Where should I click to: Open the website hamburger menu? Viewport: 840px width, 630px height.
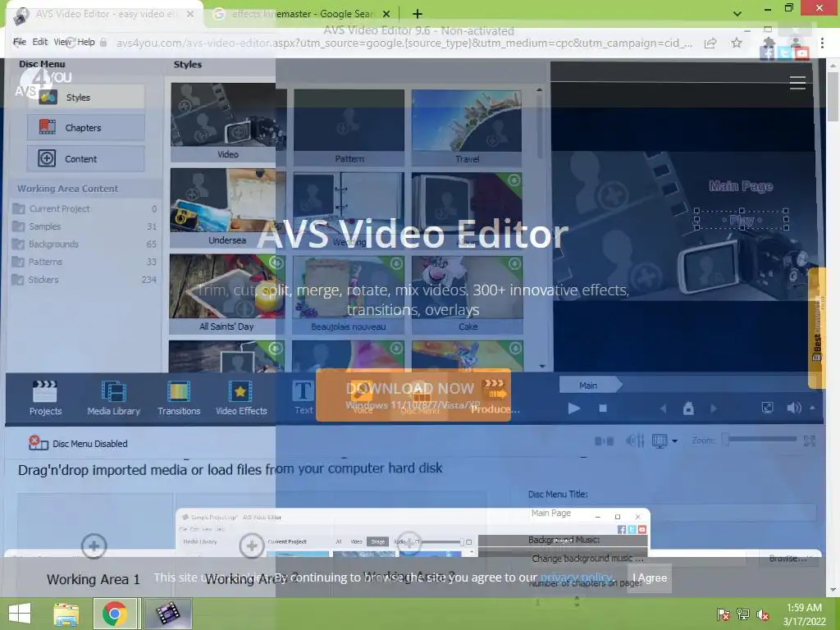click(797, 83)
